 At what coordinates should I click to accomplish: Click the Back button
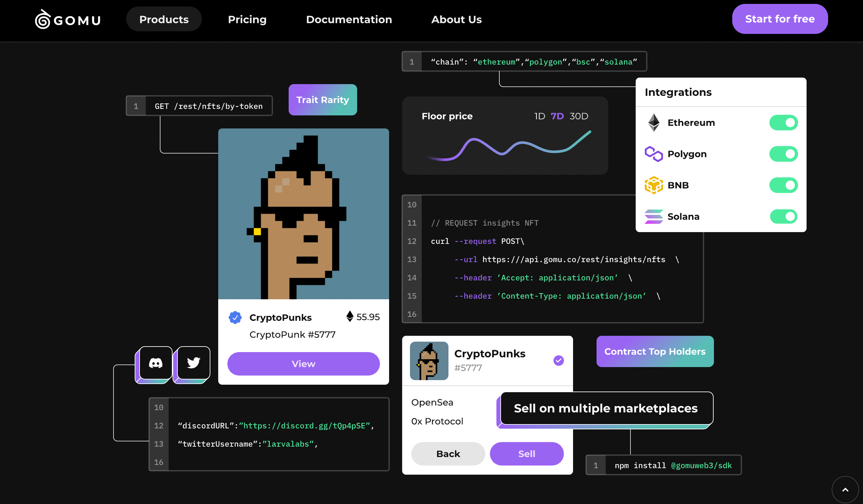tap(448, 454)
